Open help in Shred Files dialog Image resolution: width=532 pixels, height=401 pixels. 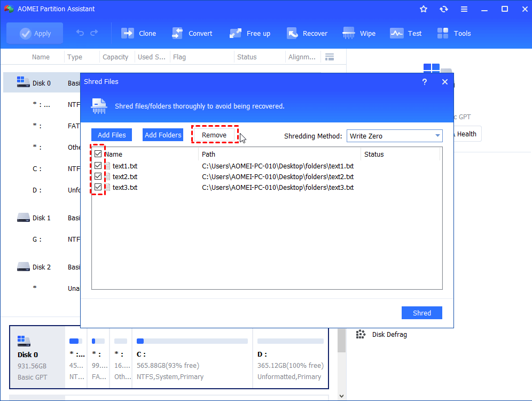(x=425, y=82)
